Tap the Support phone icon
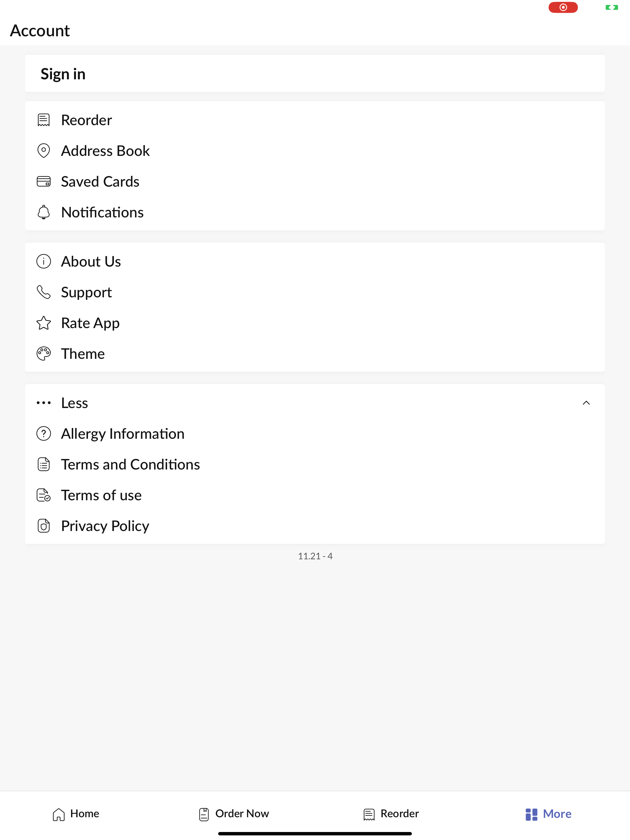The height and width of the screenshot is (840, 630). point(44,292)
